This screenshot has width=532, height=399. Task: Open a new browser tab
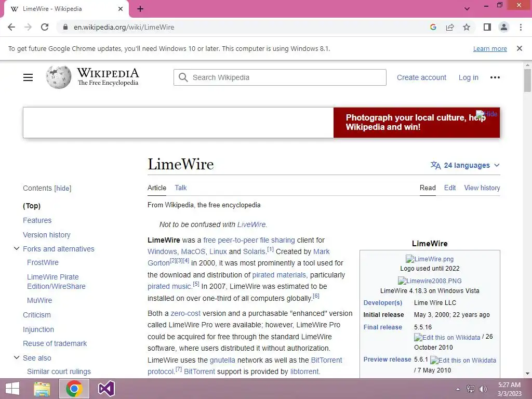pyautogui.click(x=140, y=9)
